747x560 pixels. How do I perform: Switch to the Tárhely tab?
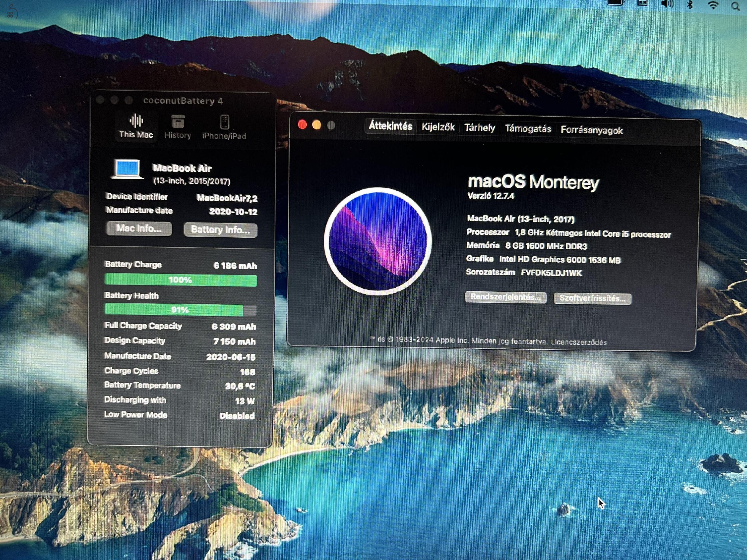click(x=480, y=128)
